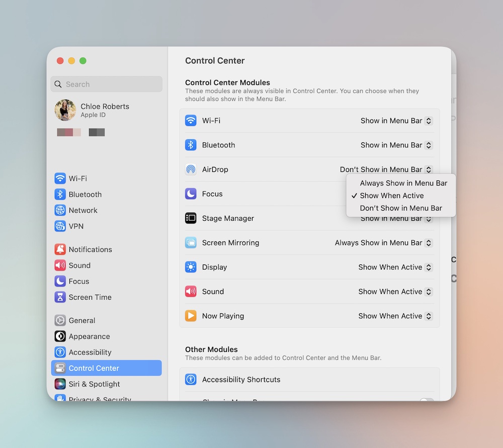Screen dimensions: 503x448
Task: Click the Appearance icon
Action: tap(60, 336)
